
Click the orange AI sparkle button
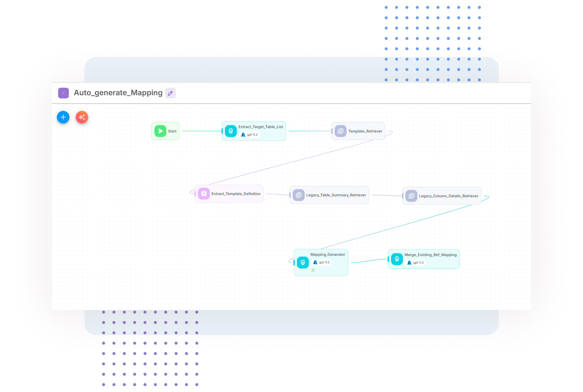[x=82, y=117]
